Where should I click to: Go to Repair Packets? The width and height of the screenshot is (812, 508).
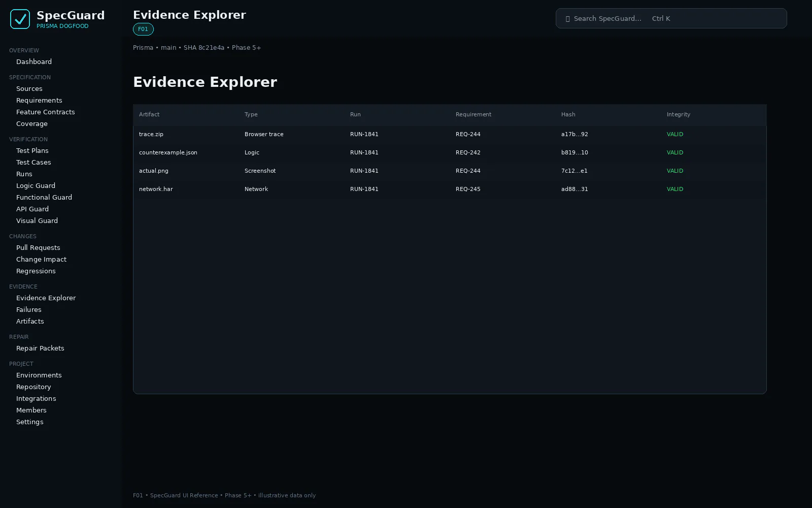click(x=40, y=348)
